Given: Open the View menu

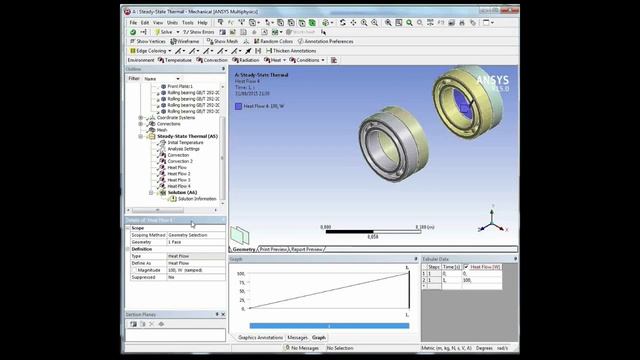Looking at the screenshot, I should click(158, 23).
